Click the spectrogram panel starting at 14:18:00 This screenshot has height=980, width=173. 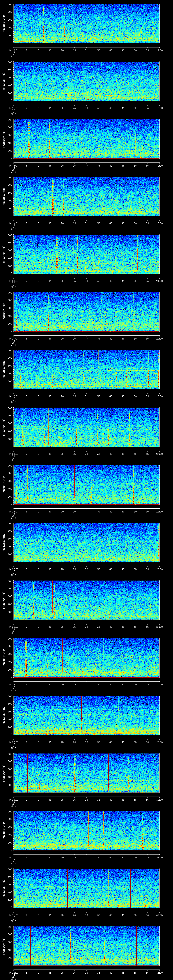click(x=86, y=139)
